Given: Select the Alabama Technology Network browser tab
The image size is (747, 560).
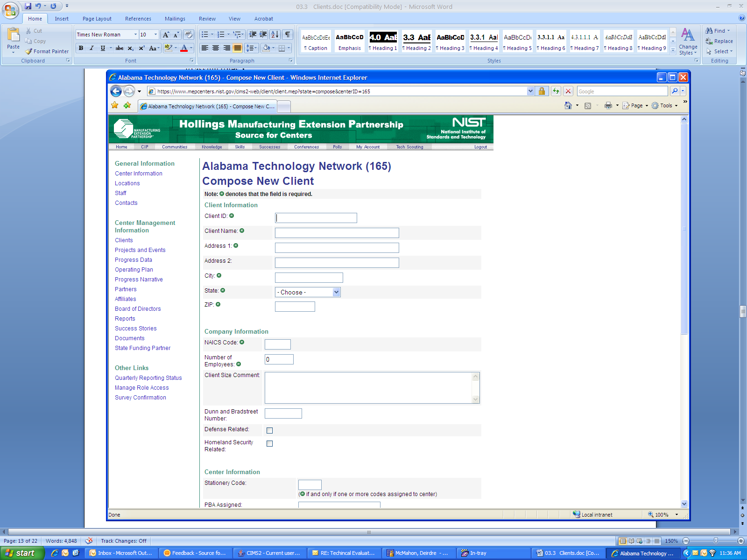Looking at the screenshot, I should (208, 106).
